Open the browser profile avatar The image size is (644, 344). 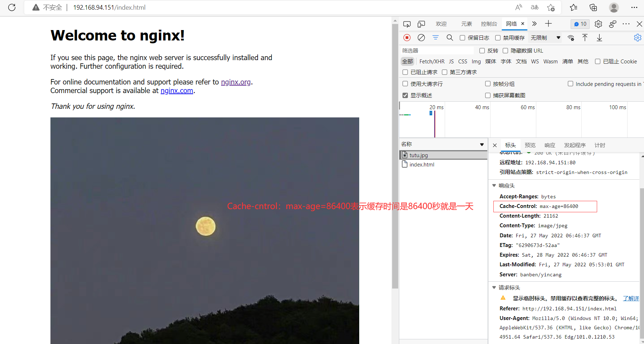click(x=614, y=8)
